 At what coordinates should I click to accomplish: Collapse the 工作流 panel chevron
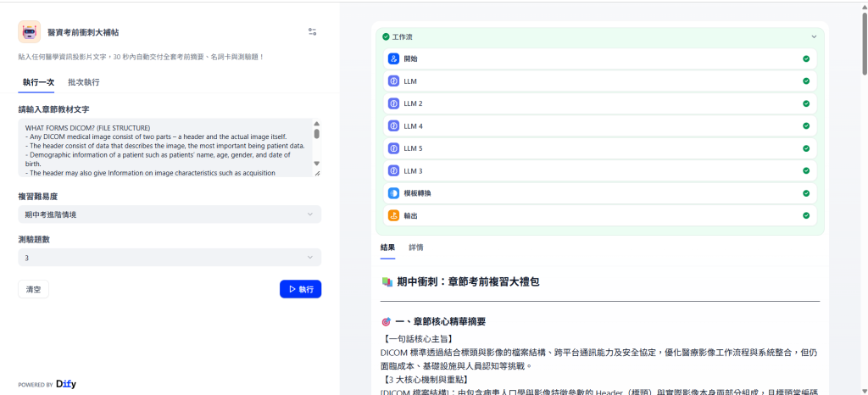[x=814, y=37]
